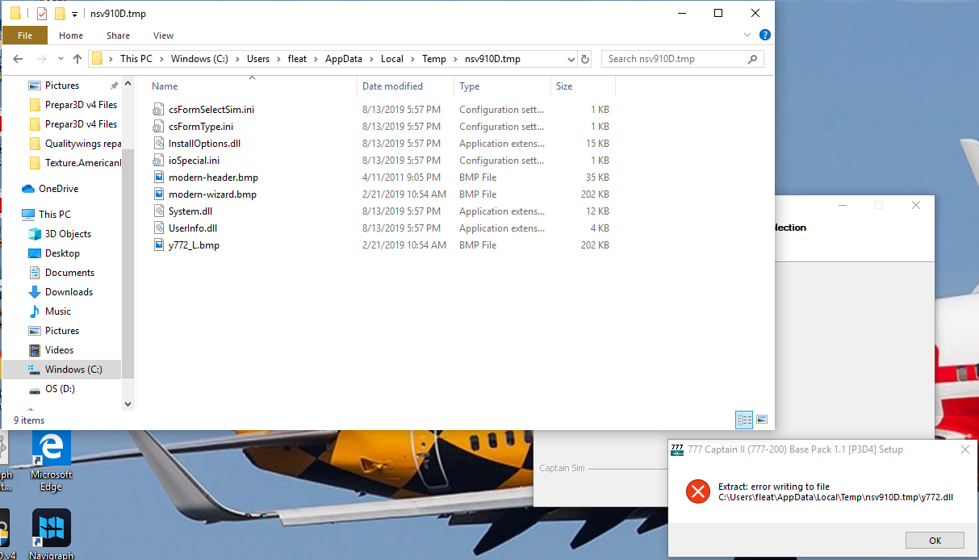Click the back navigation arrow
The width and height of the screenshot is (979, 560).
18,58
